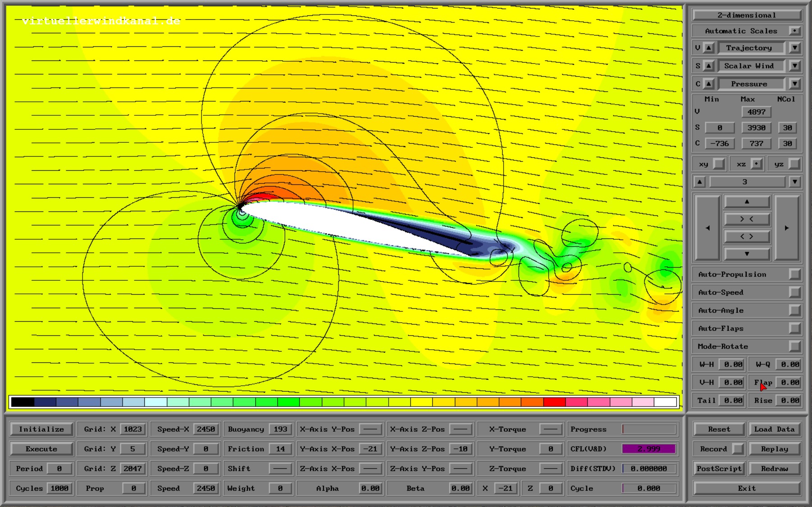Click the C Min value -736

pyautogui.click(x=720, y=143)
